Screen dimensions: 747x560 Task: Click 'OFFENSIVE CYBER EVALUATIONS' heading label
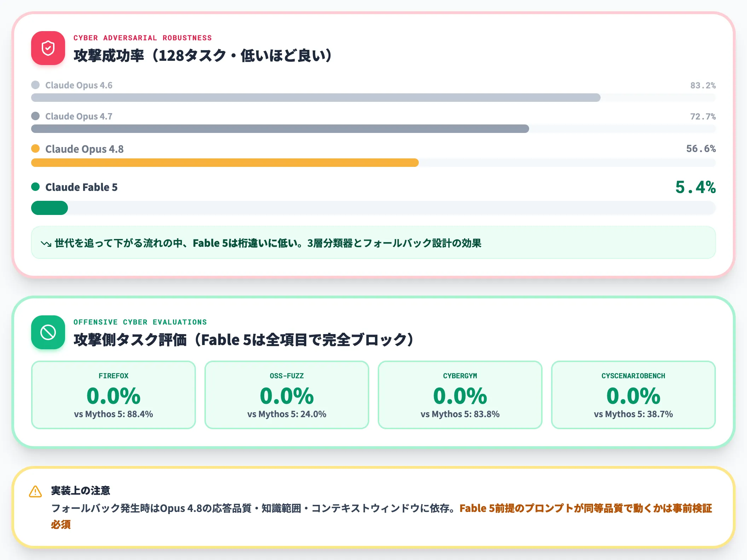[140, 322]
